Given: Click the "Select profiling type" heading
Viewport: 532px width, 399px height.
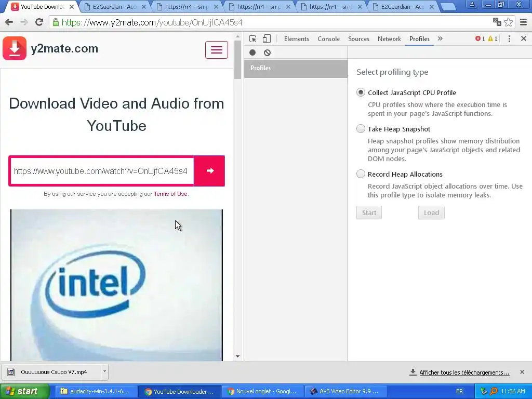Looking at the screenshot, I should [392, 72].
